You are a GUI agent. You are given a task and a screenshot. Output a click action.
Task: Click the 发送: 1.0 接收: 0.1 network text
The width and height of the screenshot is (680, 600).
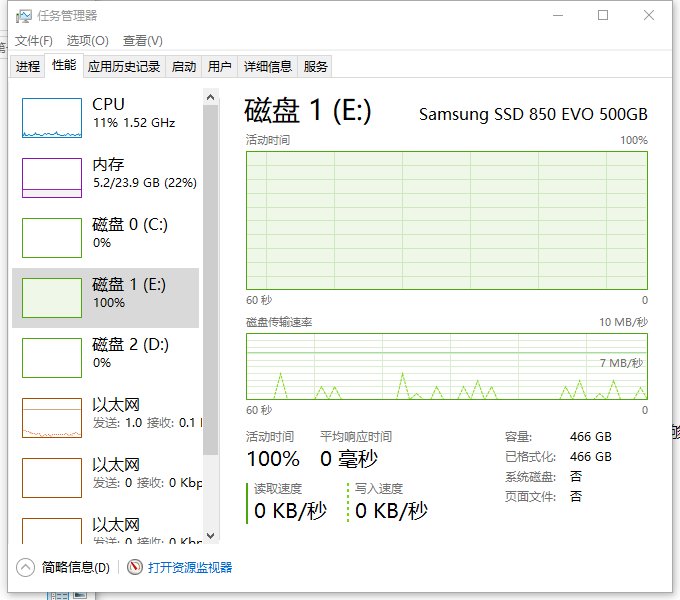[x=147, y=423]
